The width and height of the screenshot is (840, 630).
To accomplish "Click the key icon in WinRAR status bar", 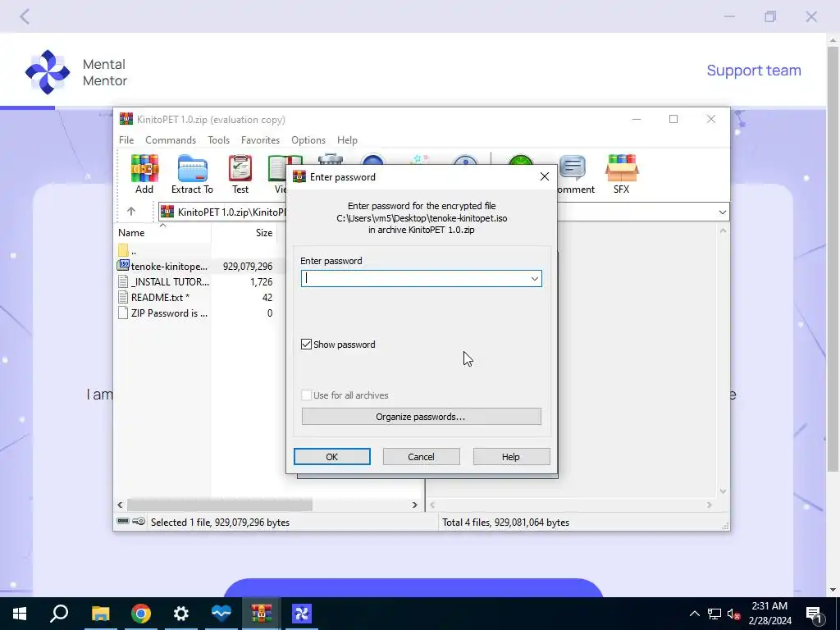I will point(139,521).
